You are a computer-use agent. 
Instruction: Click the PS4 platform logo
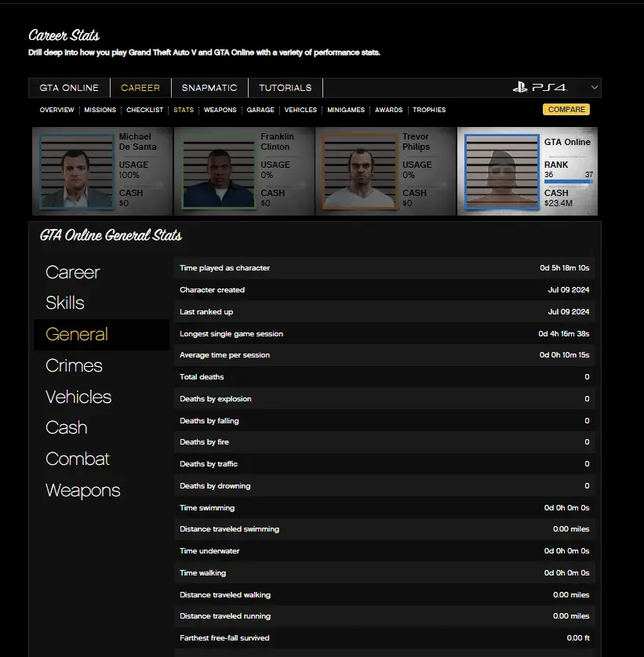coord(540,88)
